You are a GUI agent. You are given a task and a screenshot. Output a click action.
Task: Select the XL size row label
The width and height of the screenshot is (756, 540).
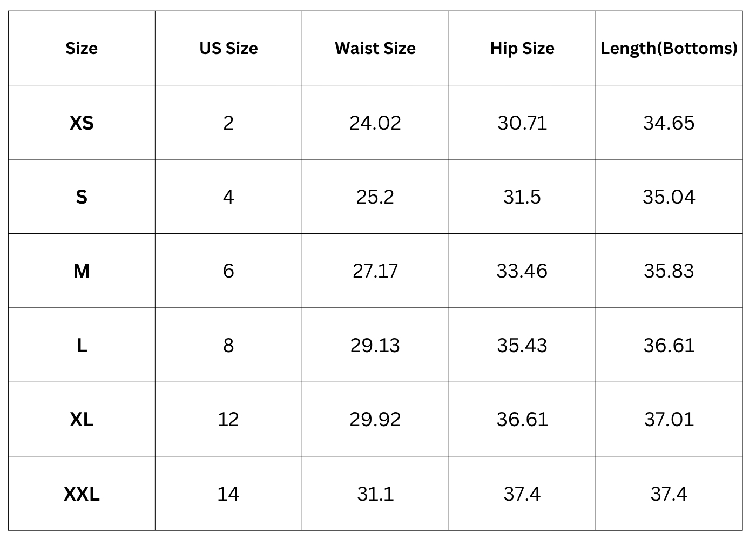click(82, 420)
